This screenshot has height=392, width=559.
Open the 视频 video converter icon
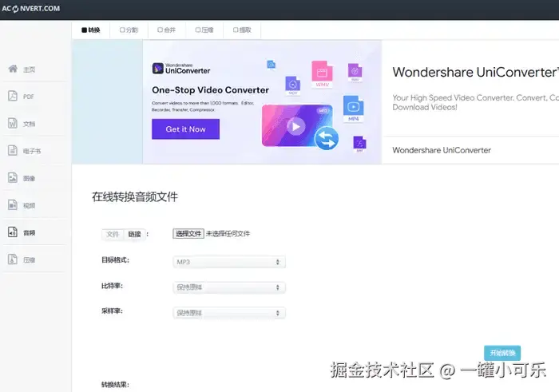(x=13, y=205)
